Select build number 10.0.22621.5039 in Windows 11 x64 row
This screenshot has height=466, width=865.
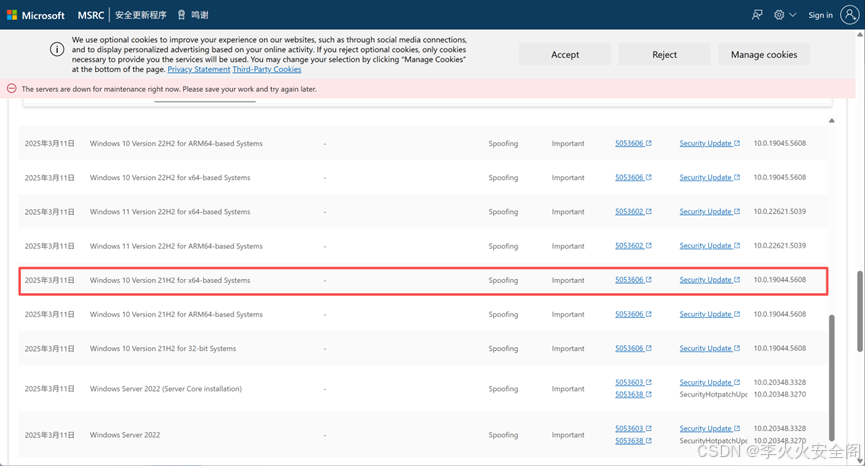coord(779,212)
